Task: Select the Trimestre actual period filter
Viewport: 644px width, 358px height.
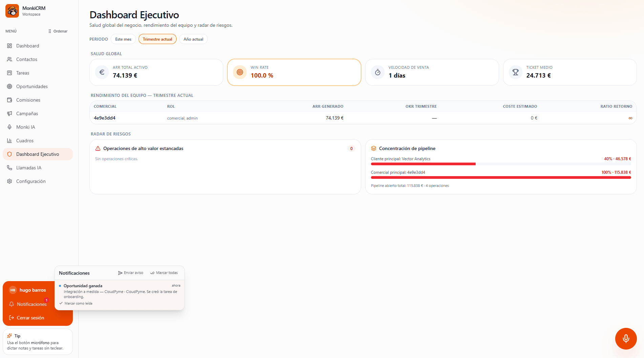Action: point(158,39)
